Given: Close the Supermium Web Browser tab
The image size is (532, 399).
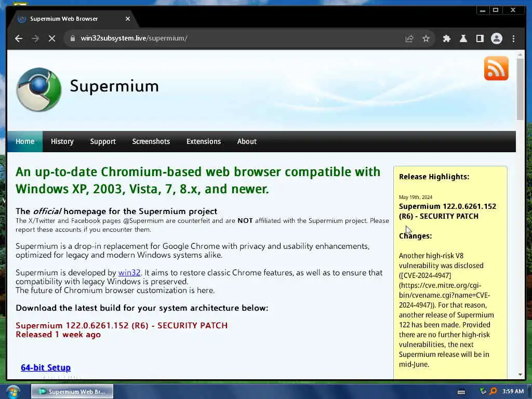Looking at the screenshot, I should pyautogui.click(x=128, y=19).
